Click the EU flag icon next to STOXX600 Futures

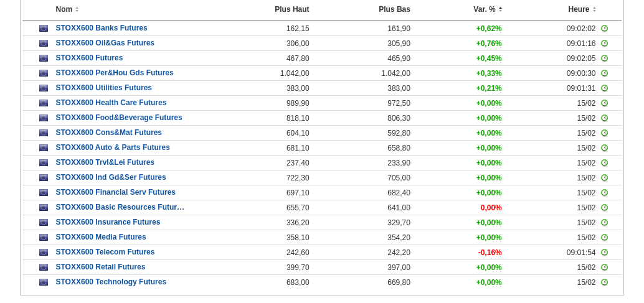click(44, 58)
